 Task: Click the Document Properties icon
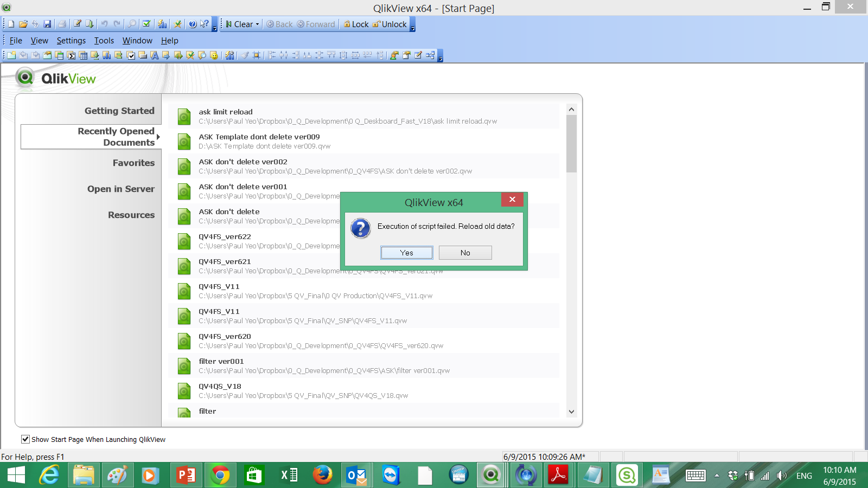(x=406, y=55)
